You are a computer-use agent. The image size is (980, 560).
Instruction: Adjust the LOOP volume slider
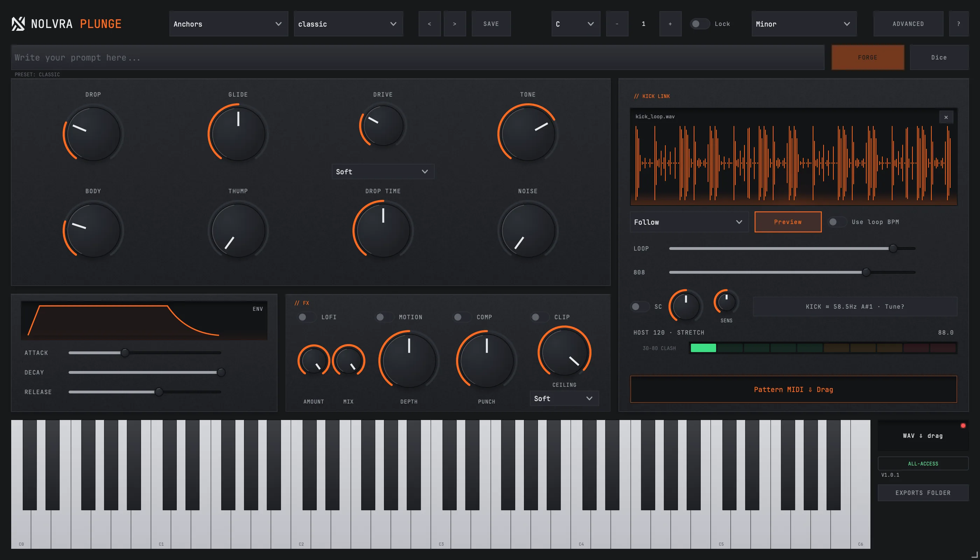coord(792,248)
